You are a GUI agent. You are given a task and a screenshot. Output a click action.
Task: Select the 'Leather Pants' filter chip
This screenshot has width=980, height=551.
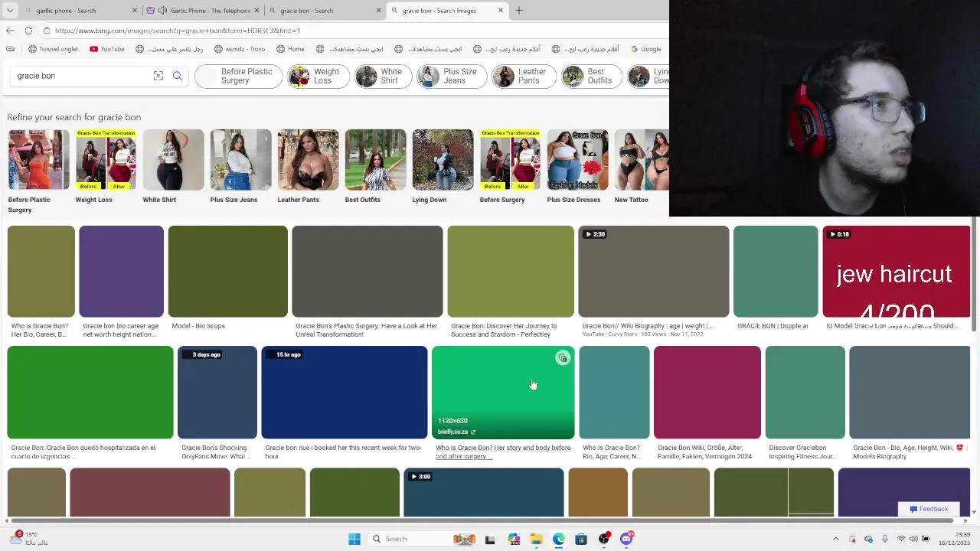524,76
